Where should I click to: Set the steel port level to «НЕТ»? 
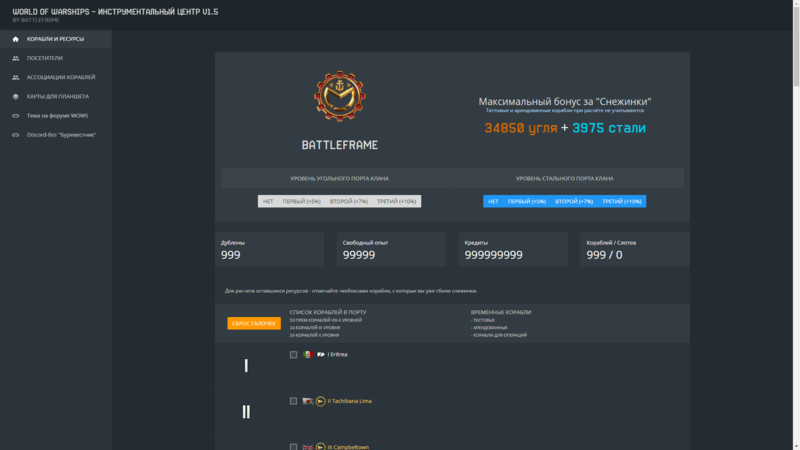pos(493,202)
